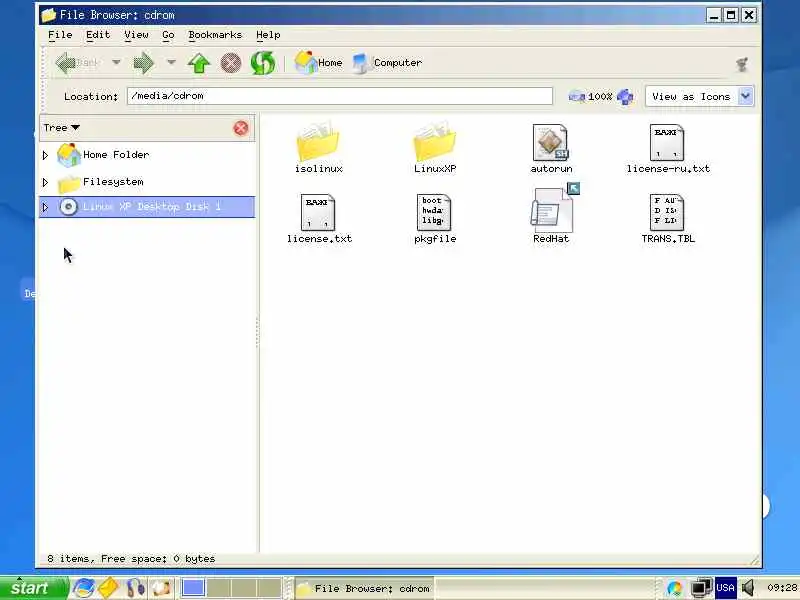Image resolution: width=800 pixels, height=600 pixels.
Task: Reload the current folder
Action: (263, 63)
